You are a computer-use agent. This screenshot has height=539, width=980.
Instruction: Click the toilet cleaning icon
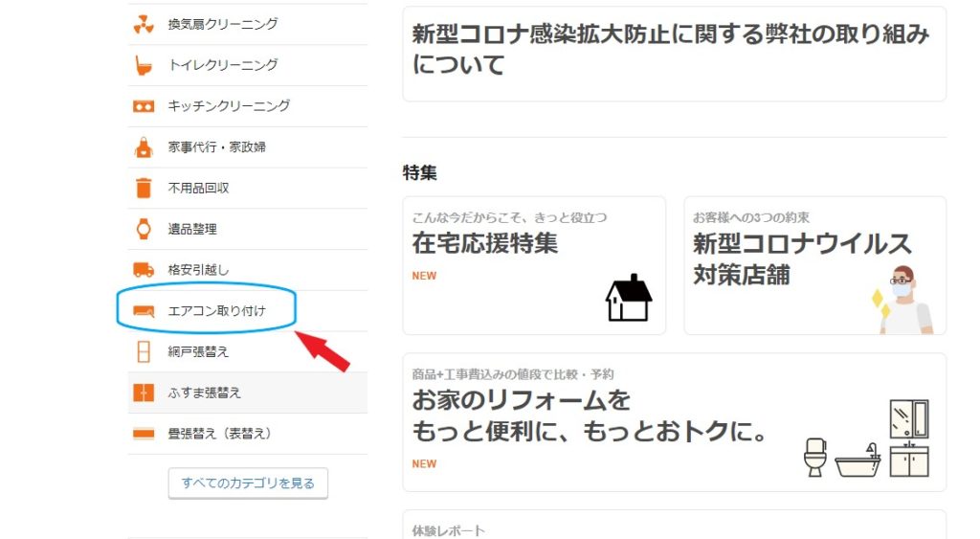[143, 65]
